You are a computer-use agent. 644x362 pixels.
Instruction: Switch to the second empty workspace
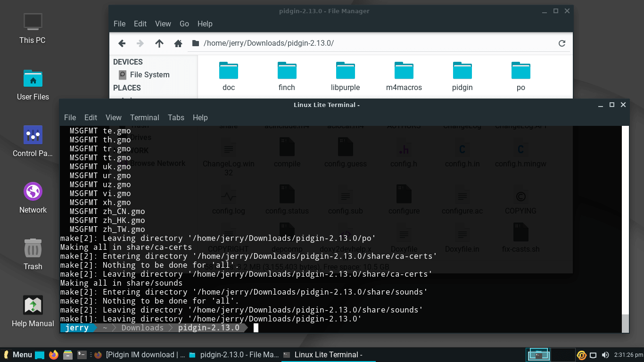tap(563, 354)
